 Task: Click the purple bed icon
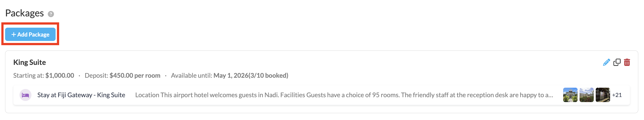click(x=25, y=95)
